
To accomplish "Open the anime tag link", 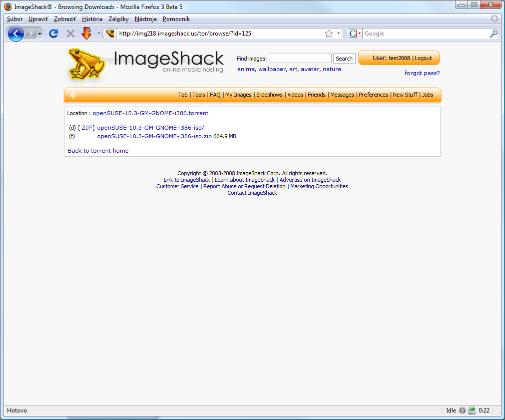I will [246, 69].
